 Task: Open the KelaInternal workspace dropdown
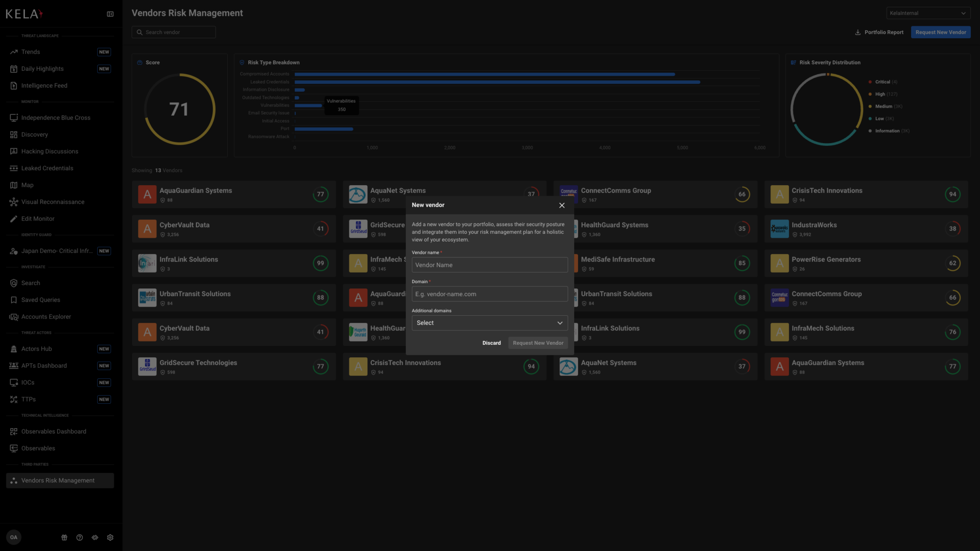tap(927, 13)
